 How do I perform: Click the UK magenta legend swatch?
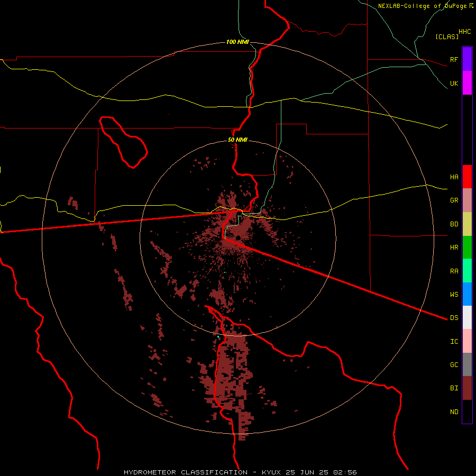click(x=467, y=83)
